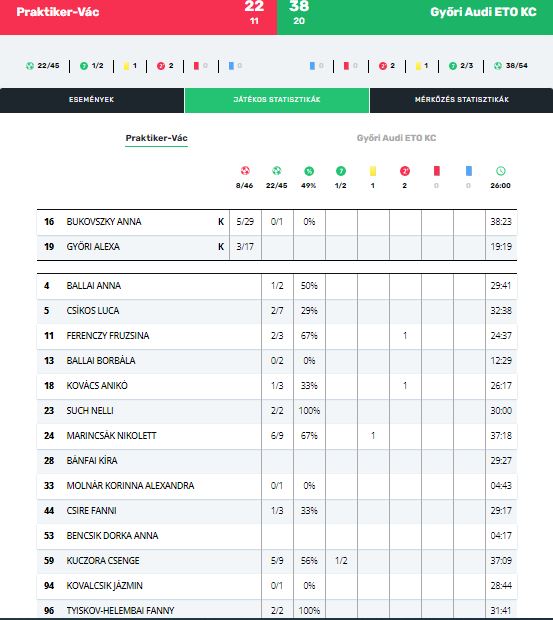Click the red card column icon
The height and width of the screenshot is (620, 553).
[437, 171]
